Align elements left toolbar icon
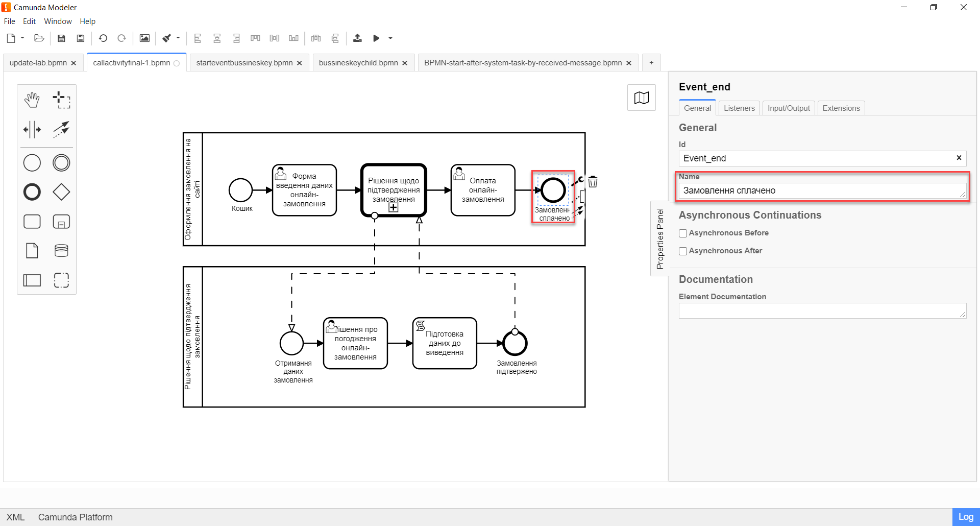Viewport: 980px width, 526px height. pos(198,38)
